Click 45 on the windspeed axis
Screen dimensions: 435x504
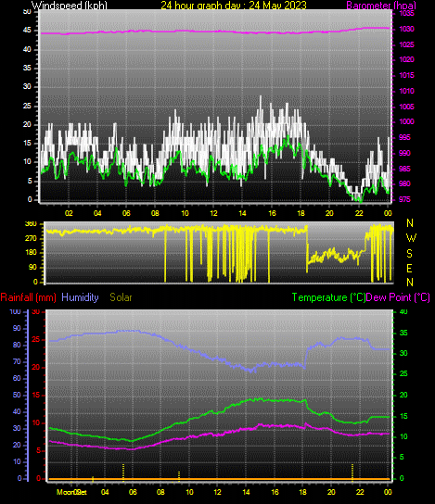27,31
